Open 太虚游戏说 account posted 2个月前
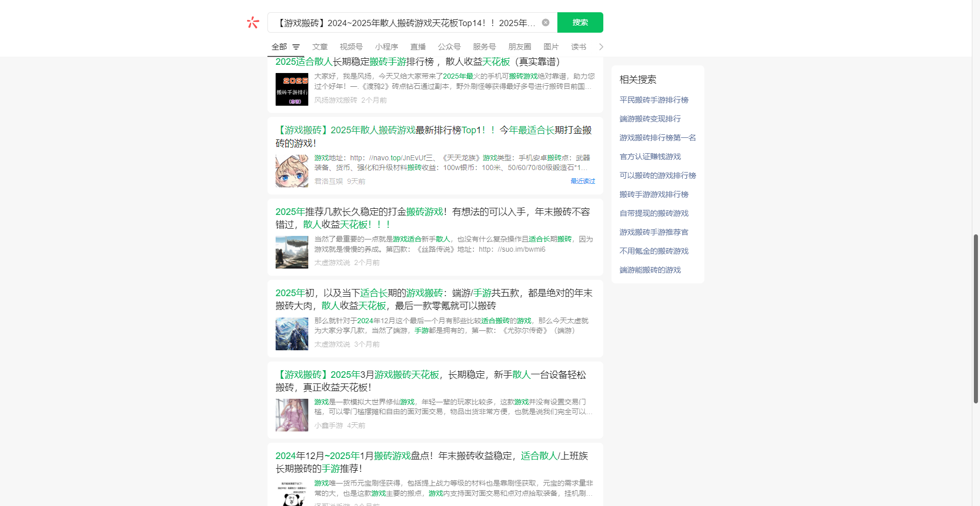 tap(332, 262)
